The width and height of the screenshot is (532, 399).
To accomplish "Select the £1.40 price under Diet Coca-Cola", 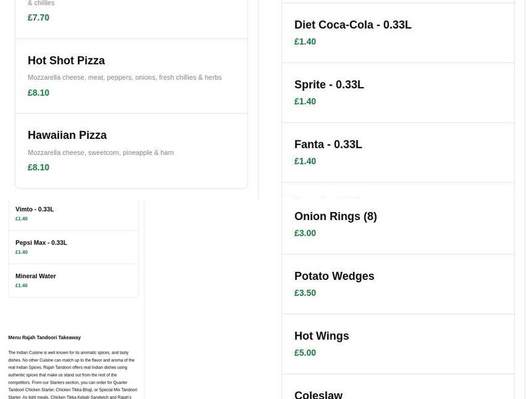I will (x=305, y=41).
